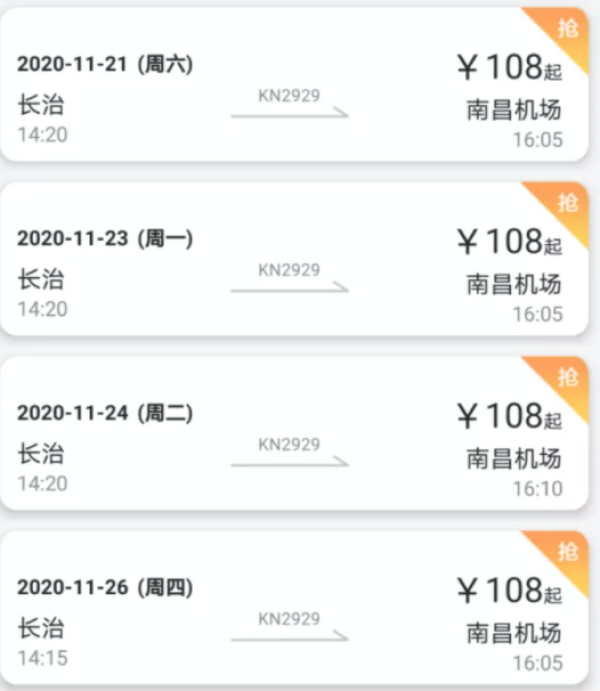Open the flight dated 2020-11-21 (周六)
Screen dimensions: 600x691
[x=105, y=65]
